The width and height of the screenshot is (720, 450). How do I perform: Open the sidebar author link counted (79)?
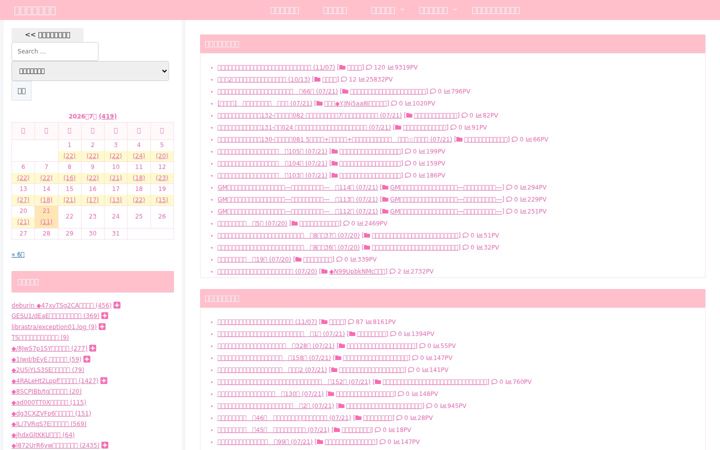48,370
